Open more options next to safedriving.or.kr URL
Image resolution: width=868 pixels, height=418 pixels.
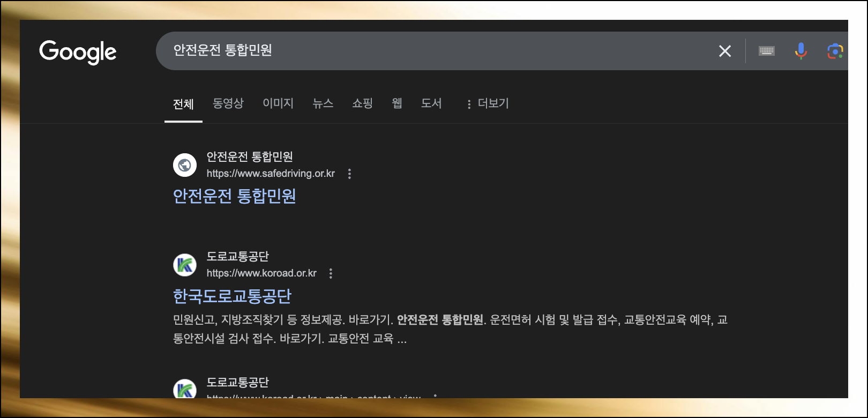point(349,174)
